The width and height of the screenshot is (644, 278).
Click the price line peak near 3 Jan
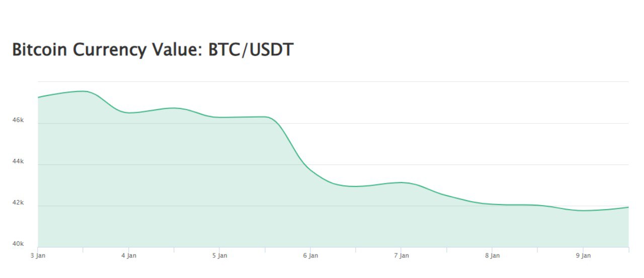pos(84,91)
